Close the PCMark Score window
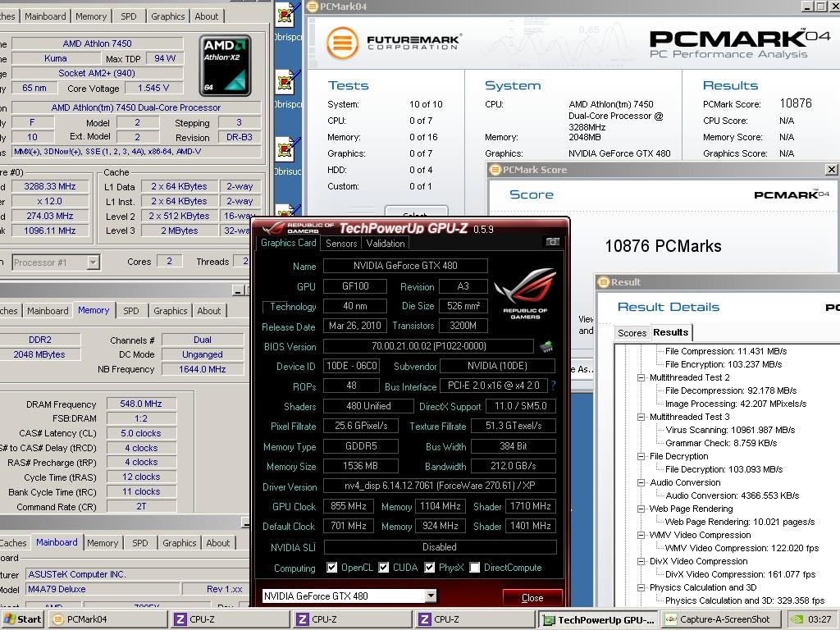Image resolution: width=840 pixels, height=630 pixels. [831, 169]
